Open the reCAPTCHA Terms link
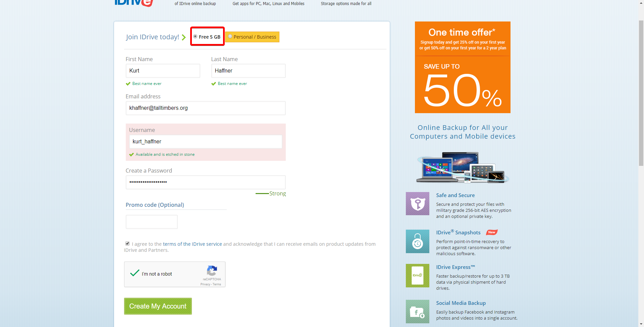644x327 pixels. [217, 284]
